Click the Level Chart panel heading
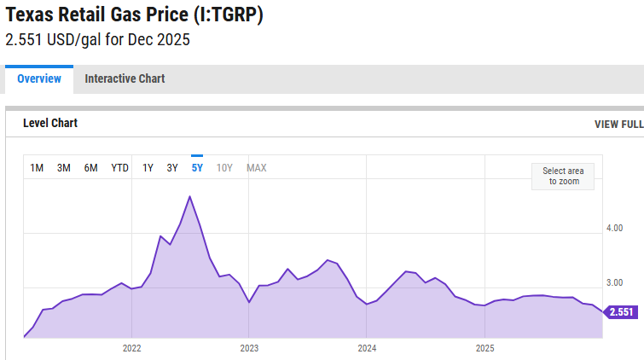 [50, 124]
